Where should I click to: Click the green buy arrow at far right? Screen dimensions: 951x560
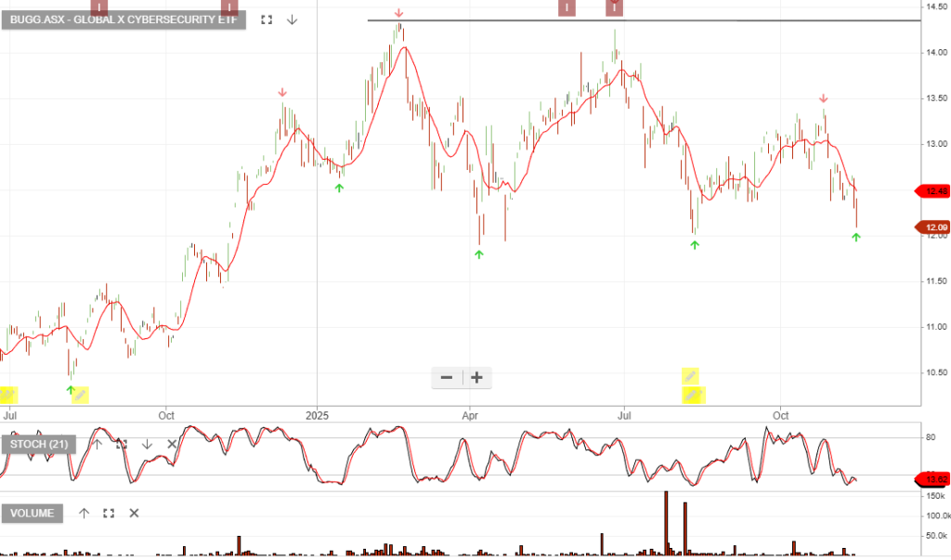[x=856, y=238]
